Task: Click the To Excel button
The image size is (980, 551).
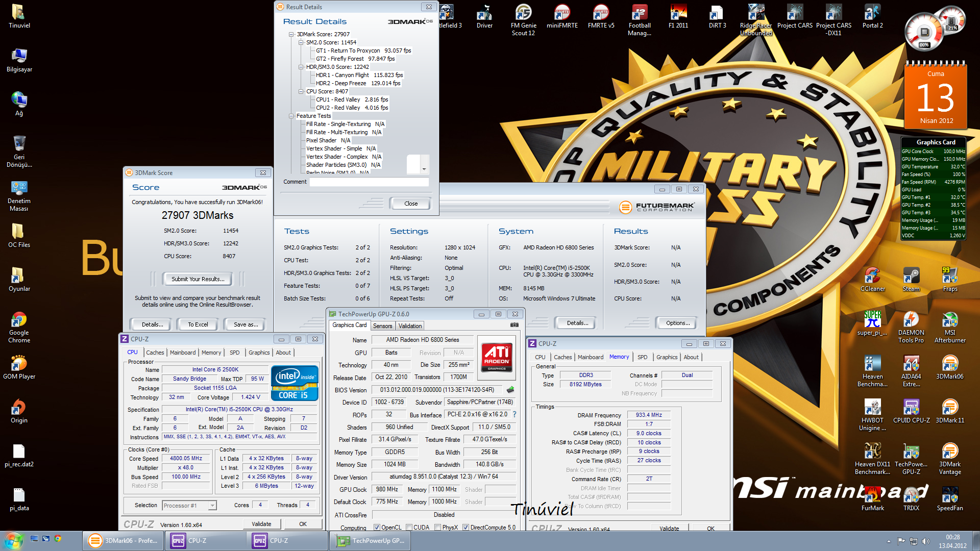Action: pyautogui.click(x=198, y=324)
